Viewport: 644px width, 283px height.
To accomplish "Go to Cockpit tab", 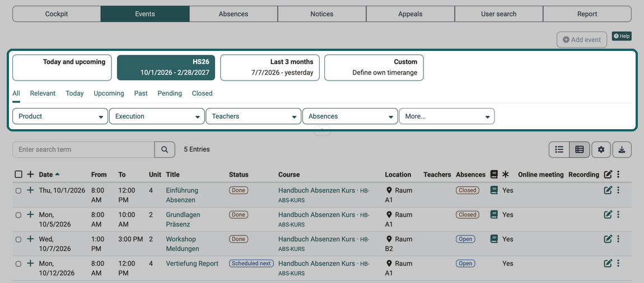I will (57, 14).
